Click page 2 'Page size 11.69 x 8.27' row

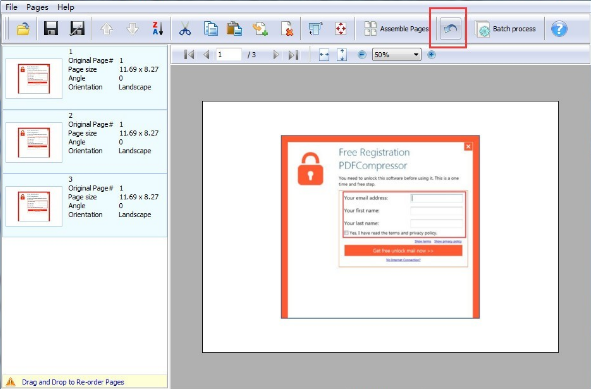(x=113, y=133)
